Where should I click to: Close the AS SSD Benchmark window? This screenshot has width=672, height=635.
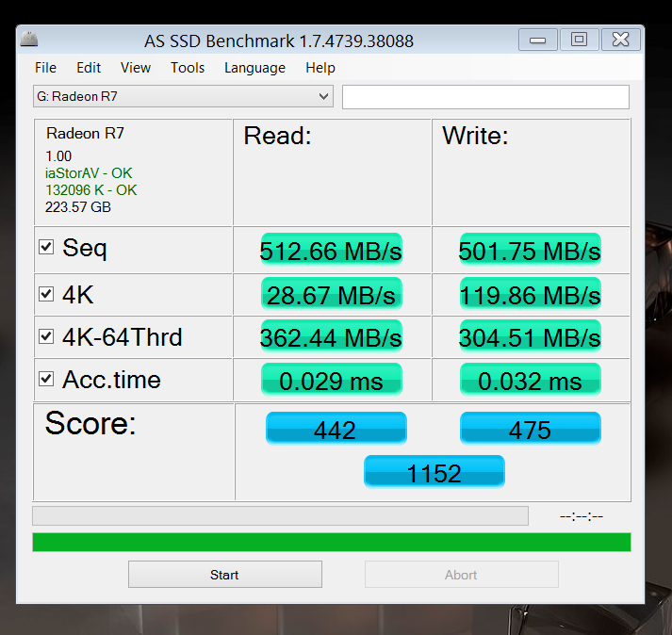621,40
